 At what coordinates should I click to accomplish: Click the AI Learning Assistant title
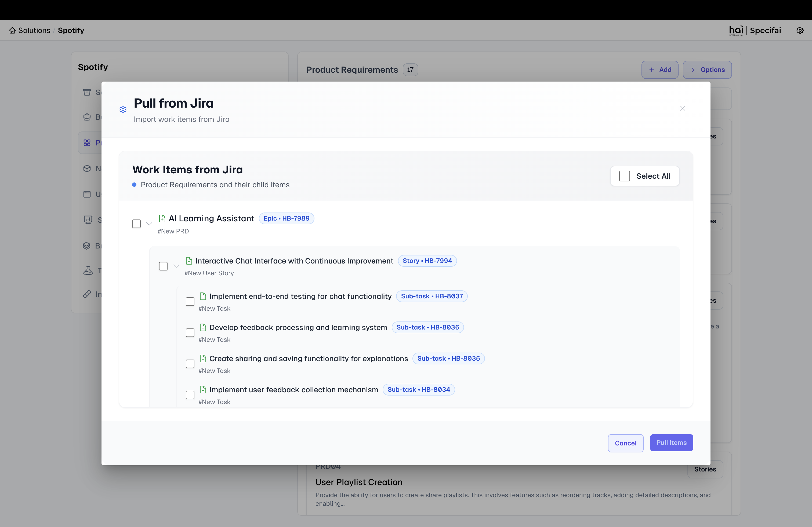pos(212,218)
